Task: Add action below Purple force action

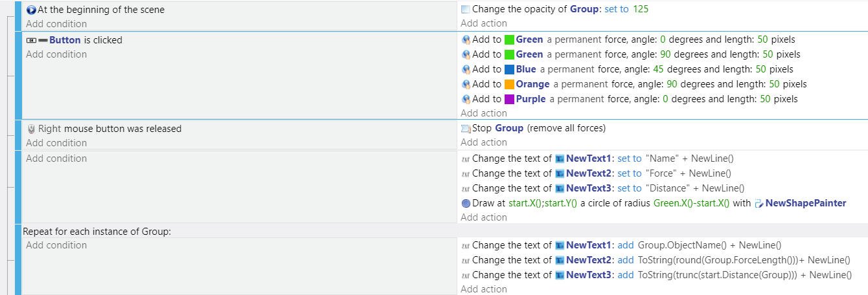Action: tap(484, 113)
